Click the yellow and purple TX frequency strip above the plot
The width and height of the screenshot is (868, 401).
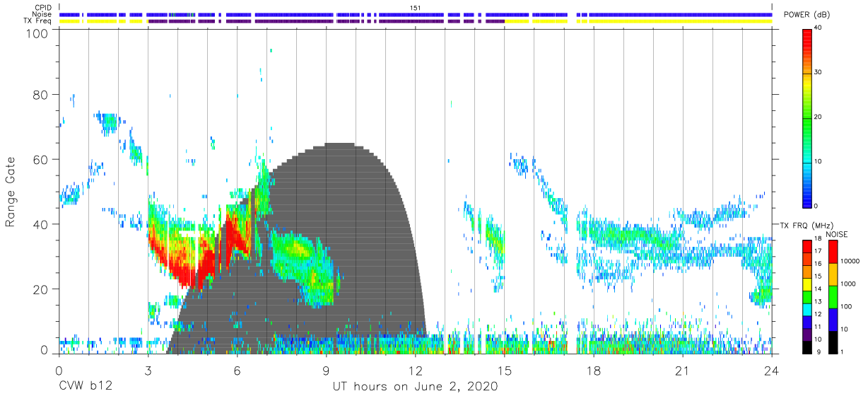tap(416, 21)
